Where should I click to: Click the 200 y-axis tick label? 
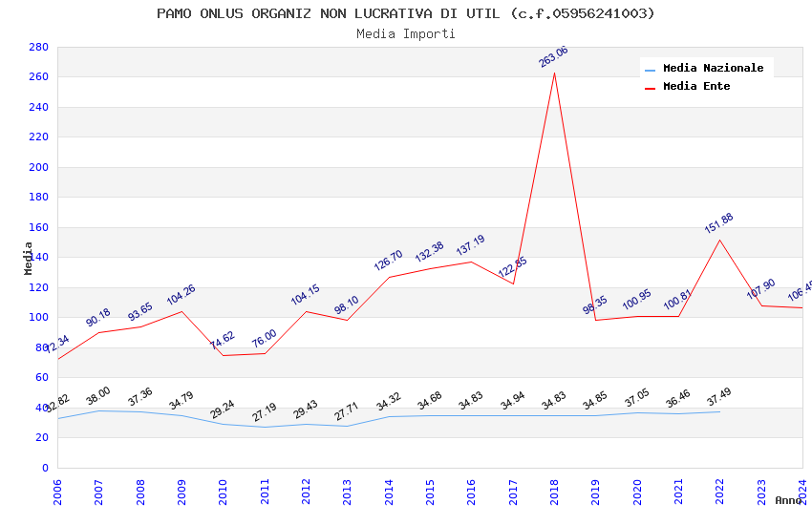click(x=38, y=167)
